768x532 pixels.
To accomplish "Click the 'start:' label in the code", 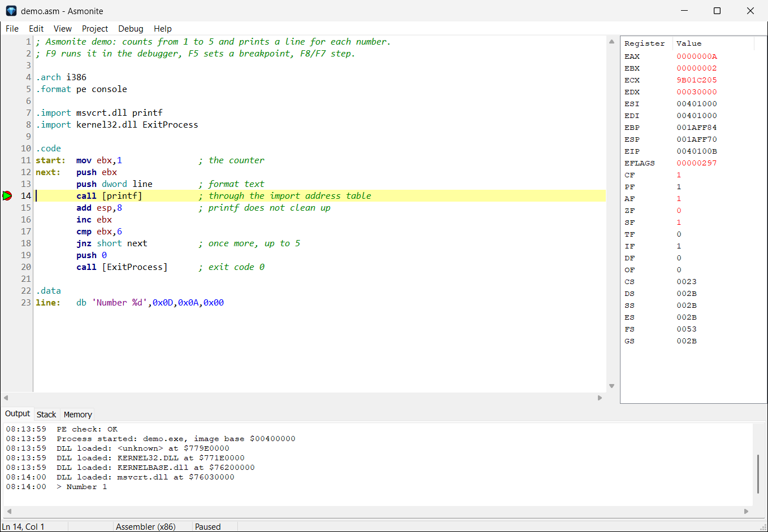I will pos(50,160).
